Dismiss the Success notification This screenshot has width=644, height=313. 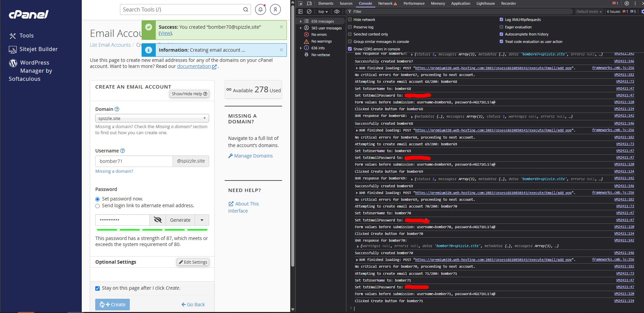coord(281,27)
